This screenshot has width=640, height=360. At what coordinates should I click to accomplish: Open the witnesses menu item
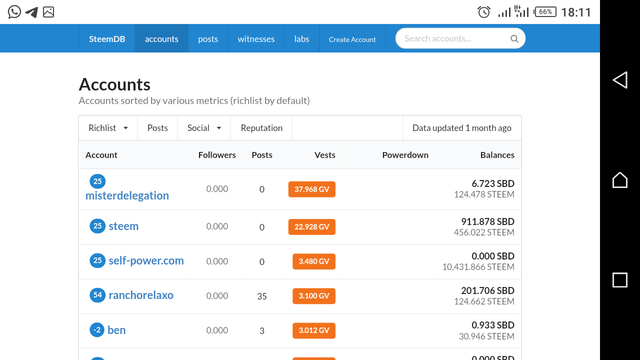[256, 39]
